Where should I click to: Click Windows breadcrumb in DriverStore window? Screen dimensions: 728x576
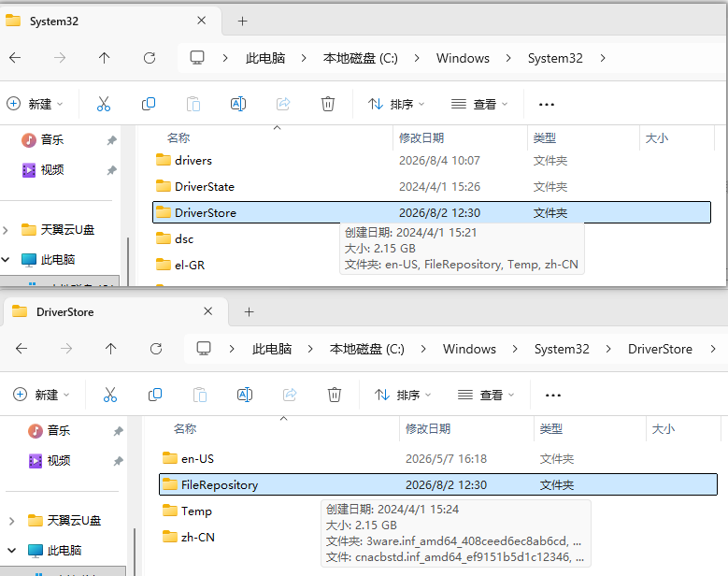(469, 349)
